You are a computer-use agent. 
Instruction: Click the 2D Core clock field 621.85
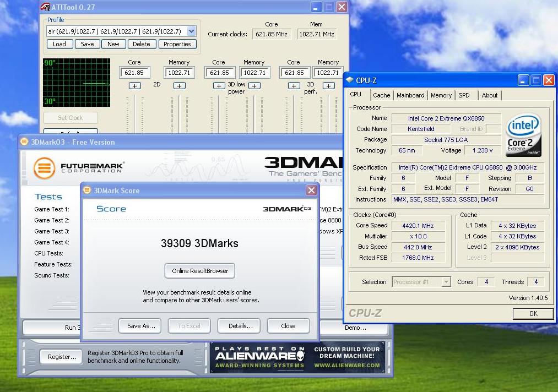pyautogui.click(x=134, y=73)
